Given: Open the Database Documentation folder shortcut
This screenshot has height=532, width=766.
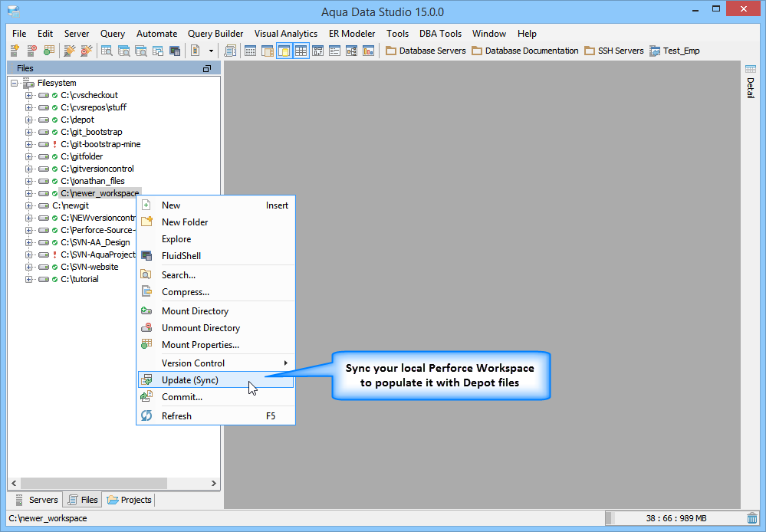Looking at the screenshot, I should click(x=525, y=51).
